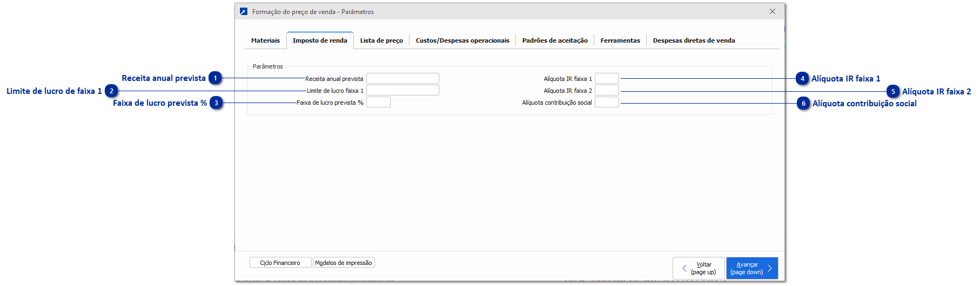This screenshot has height=286, width=980.
Task: Advance with the Avançar button
Action: [x=752, y=268]
